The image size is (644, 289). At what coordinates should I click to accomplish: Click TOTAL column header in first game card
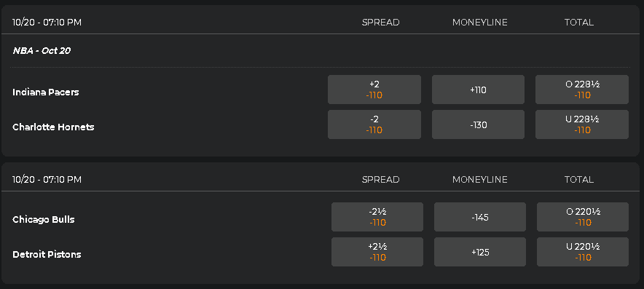point(578,22)
